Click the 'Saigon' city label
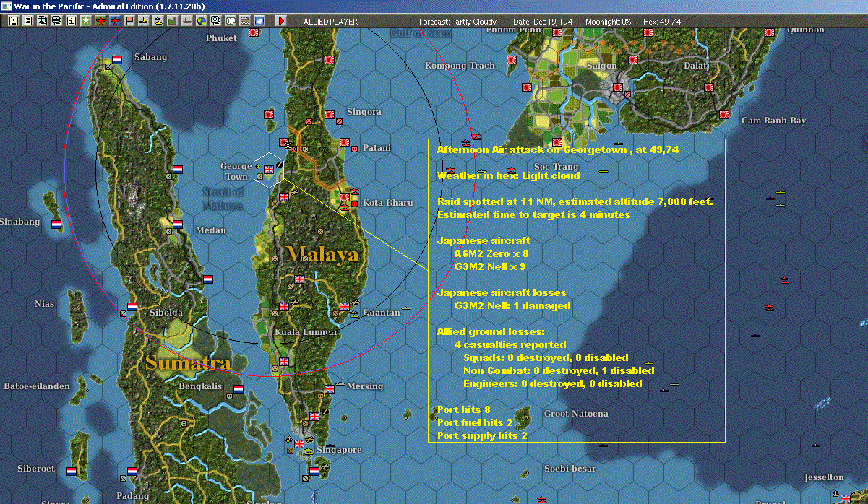The height and width of the screenshot is (504, 868). coord(602,66)
